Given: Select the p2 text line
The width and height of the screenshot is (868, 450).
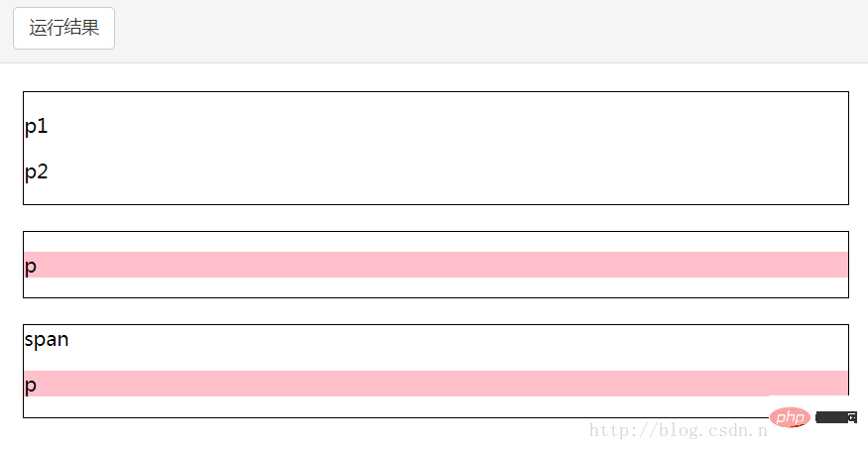Looking at the screenshot, I should 37,171.
